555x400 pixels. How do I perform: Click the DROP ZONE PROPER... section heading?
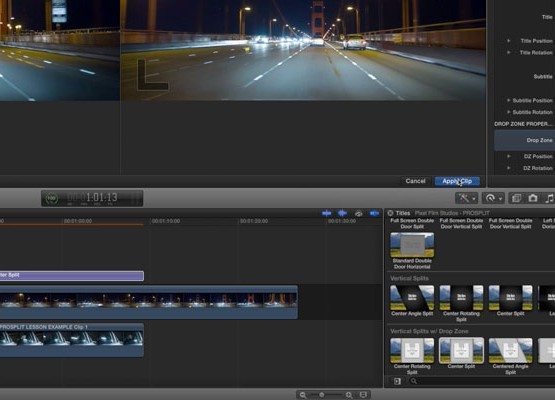click(523, 124)
